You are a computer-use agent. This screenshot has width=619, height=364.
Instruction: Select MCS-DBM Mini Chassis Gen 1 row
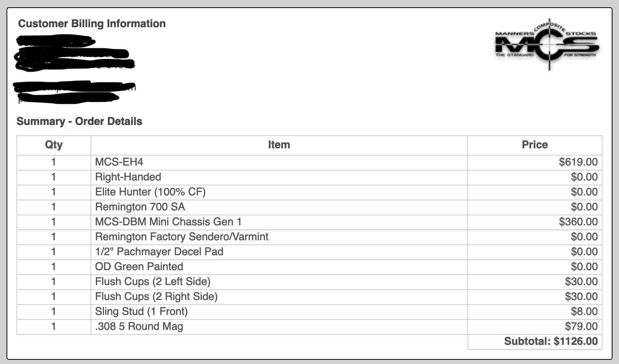pyautogui.click(x=309, y=222)
